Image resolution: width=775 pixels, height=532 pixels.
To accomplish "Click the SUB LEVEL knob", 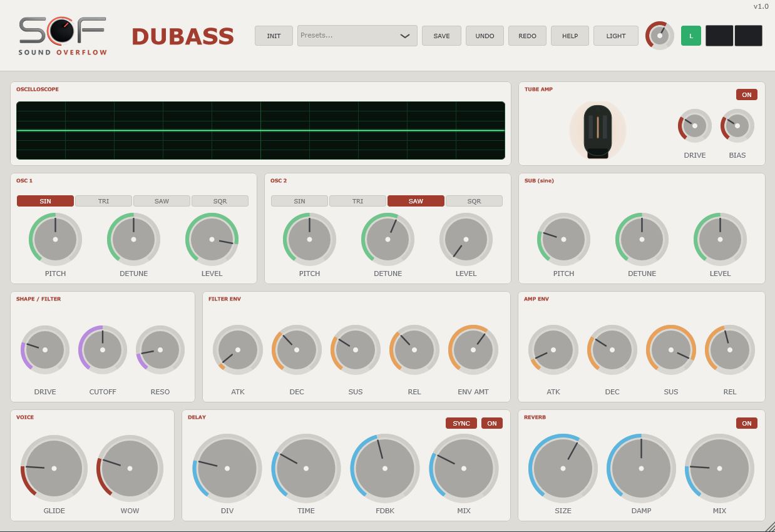I will (720, 239).
